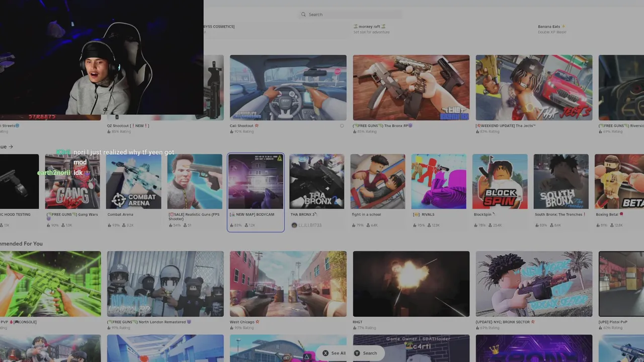Focus the Search input field

(350, 15)
